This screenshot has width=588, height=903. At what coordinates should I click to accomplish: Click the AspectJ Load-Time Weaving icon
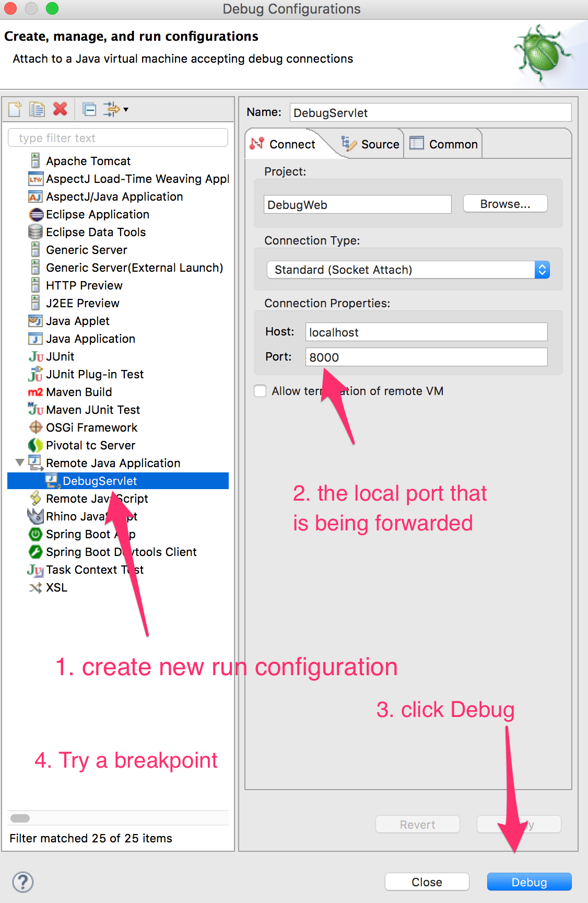36,179
